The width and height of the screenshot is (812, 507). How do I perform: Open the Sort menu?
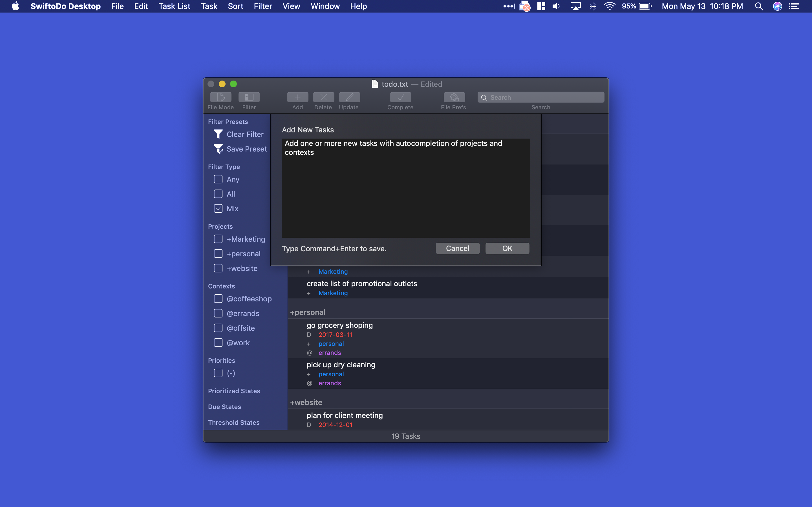(x=235, y=6)
